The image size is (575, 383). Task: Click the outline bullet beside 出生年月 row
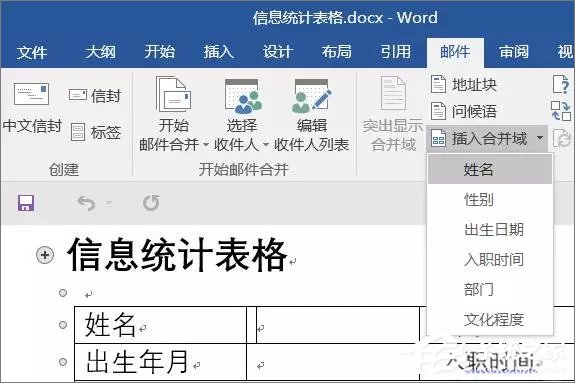pos(63,362)
